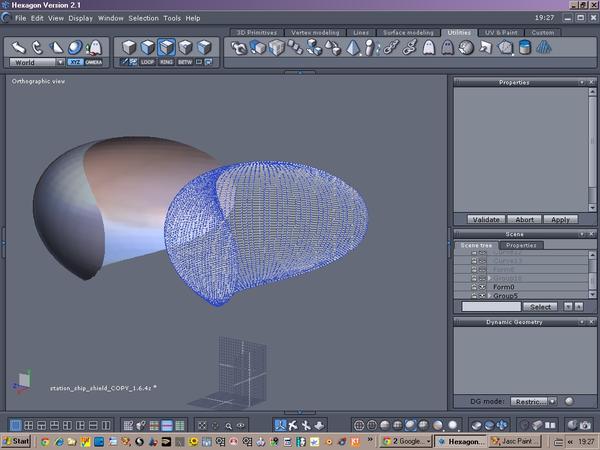Click the globe orientation utility icon
This screenshot has width=600, height=450.
coord(466,48)
